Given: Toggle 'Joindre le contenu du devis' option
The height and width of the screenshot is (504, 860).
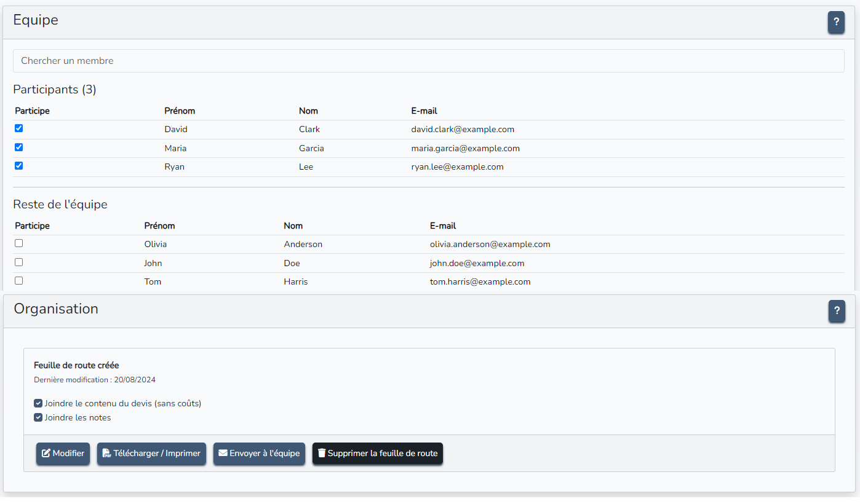Looking at the screenshot, I should pyautogui.click(x=38, y=404).
